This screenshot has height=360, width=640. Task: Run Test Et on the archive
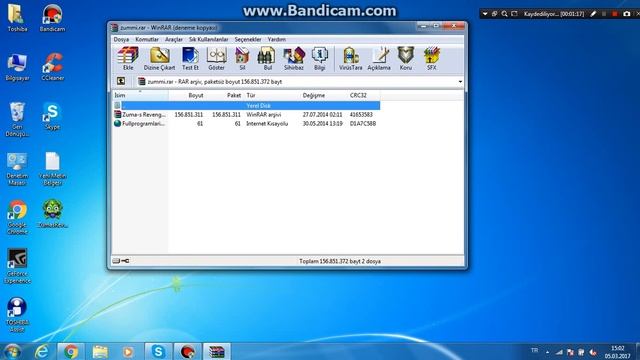coord(190,58)
